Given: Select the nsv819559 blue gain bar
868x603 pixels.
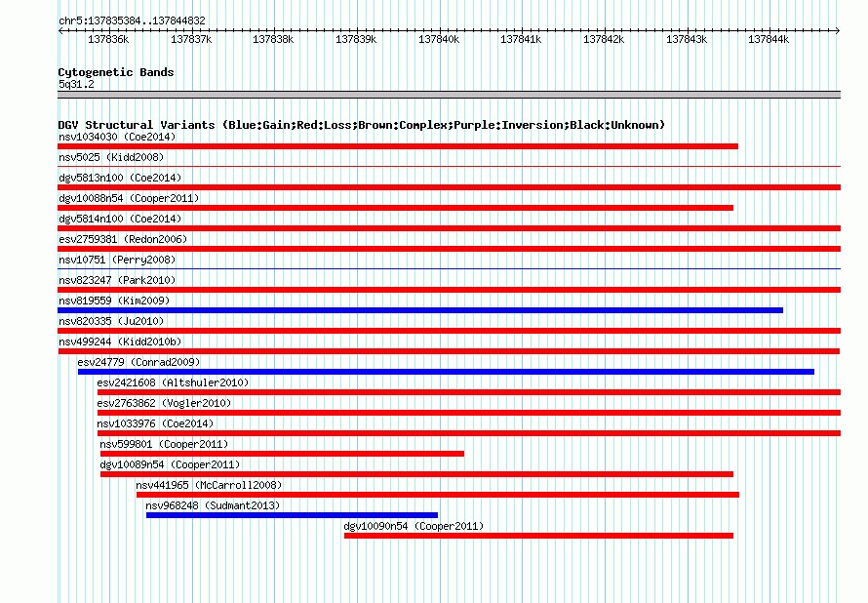Looking at the screenshot, I should 420,310.
